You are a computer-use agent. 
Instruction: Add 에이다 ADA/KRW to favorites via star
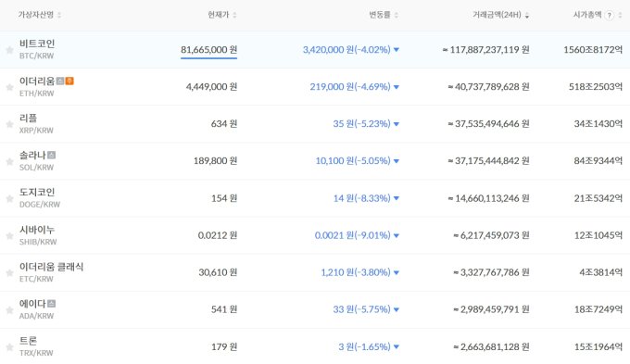click(9, 309)
